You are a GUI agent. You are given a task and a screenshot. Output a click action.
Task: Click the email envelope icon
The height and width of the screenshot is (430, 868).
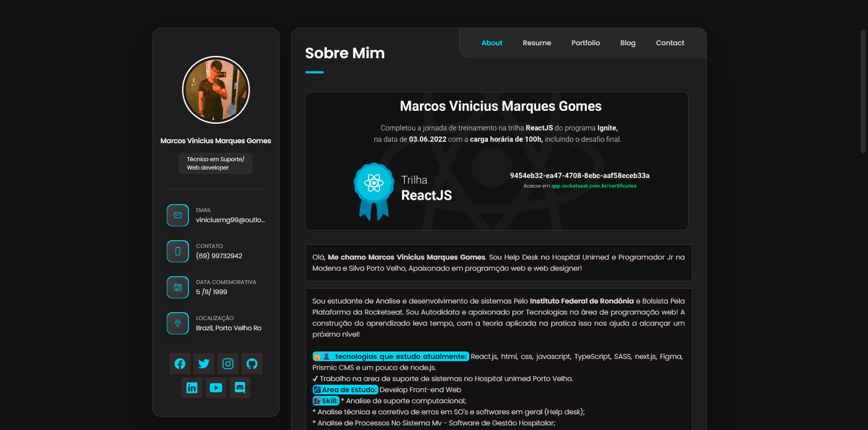[x=178, y=215]
